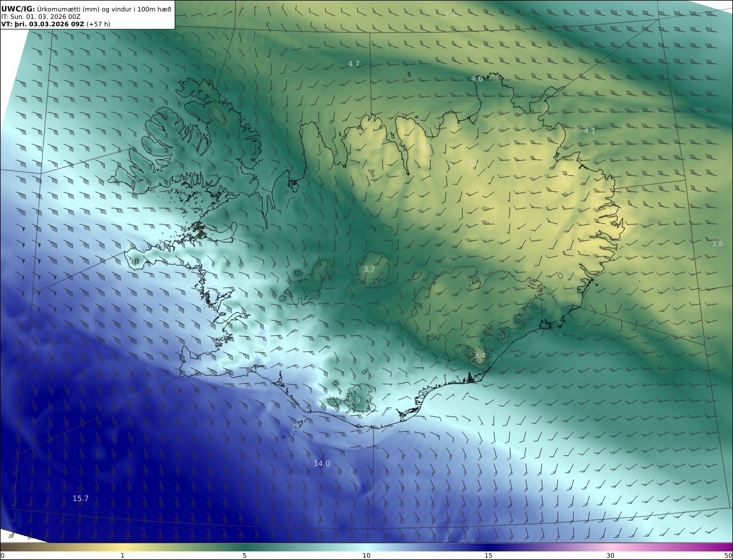The height and width of the screenshot is (560, 733).
Task: Click the offshore value label "15.7"
Action: click(81, 499)
